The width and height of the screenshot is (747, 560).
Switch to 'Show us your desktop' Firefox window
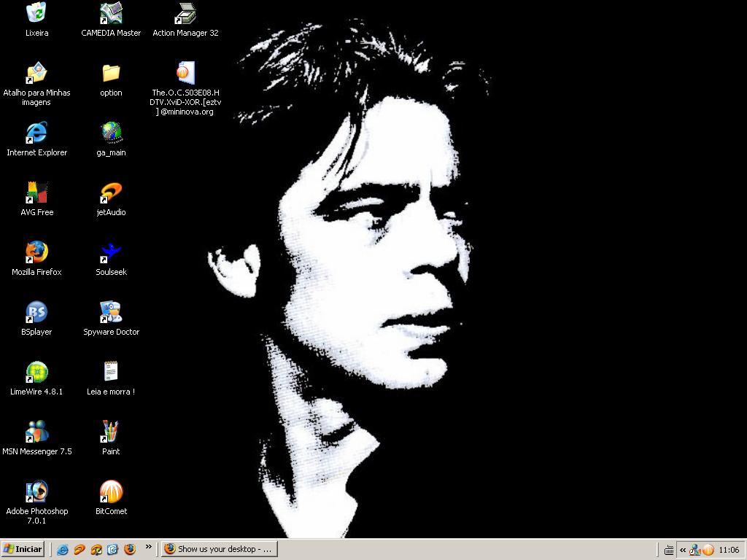(219, 549)
